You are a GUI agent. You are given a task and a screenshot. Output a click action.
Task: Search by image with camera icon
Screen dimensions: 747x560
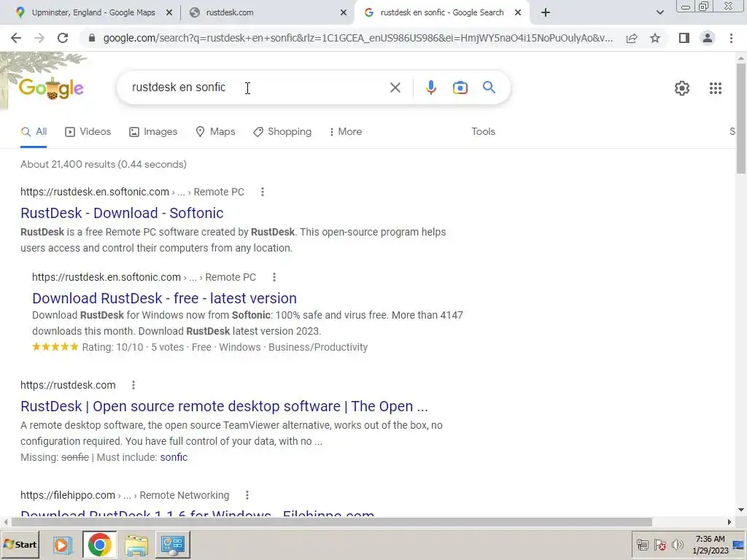(x=460, y=87)
